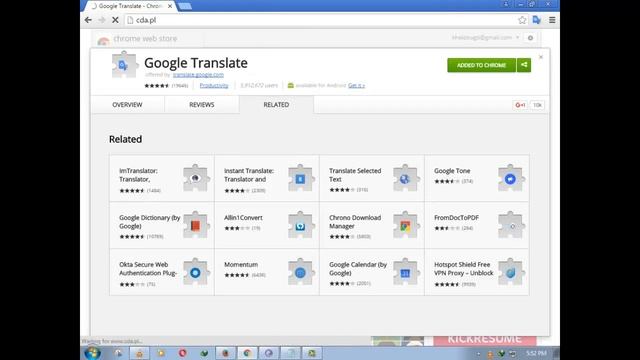Open the Chrono Download Manager icon
This screenshot has height=360, width=640.
[x=406, y=225]
